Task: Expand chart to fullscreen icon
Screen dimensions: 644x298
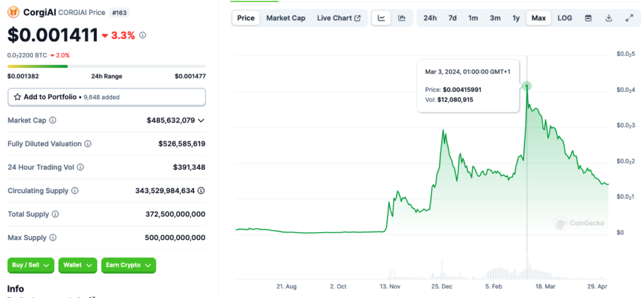Action: 629,18
